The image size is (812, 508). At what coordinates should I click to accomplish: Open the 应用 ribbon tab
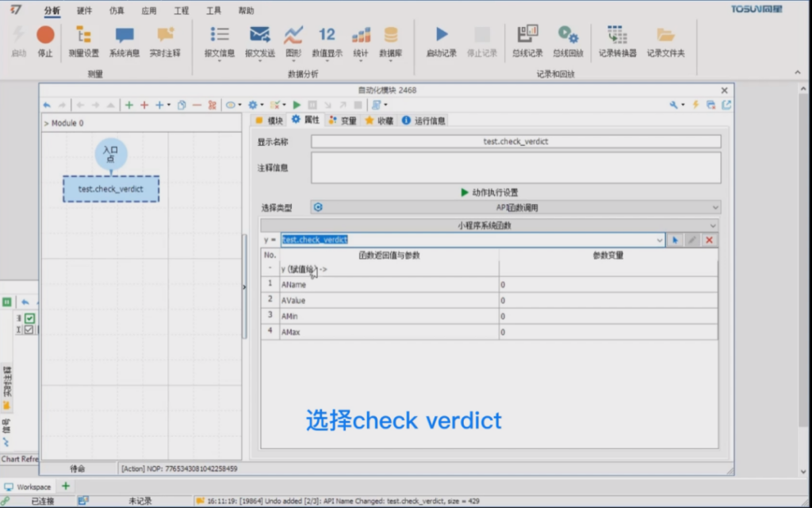[148, 11]
